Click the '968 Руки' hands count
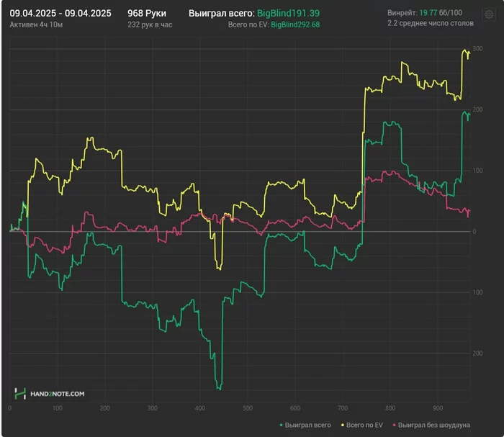504x437 pixels. click(x=146, y=13)
